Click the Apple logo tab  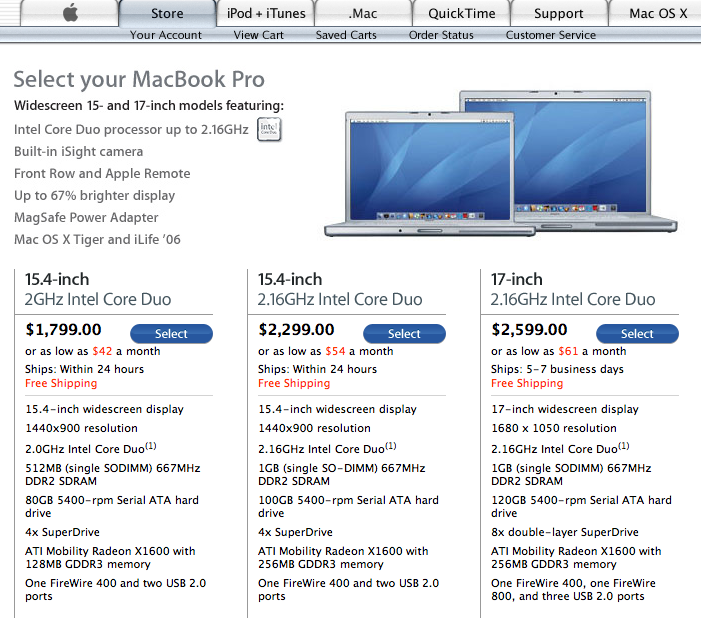click(x=70, y=13)
